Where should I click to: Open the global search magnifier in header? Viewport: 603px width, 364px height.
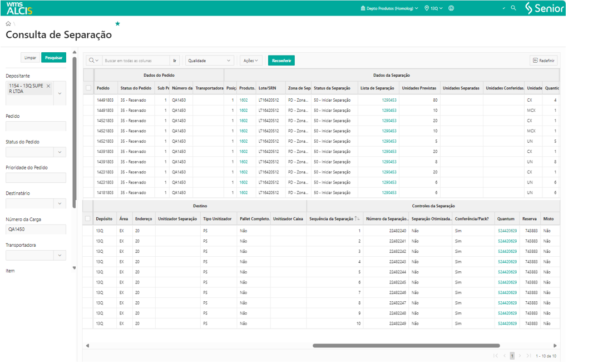(513, 8)
